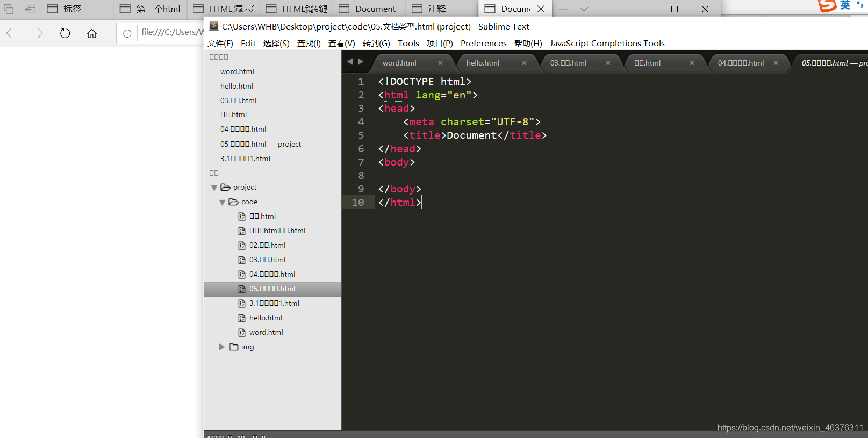Click the Sogou input method icon
Image resolution: width=868 pixels, height=438 pixels.
pos(828,5)
